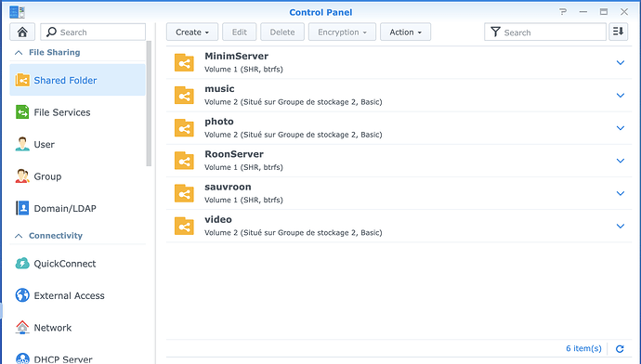The width and height of the screenshot is (641, 364).
Task: Click the Edit button
Action: tap(239, 32)
